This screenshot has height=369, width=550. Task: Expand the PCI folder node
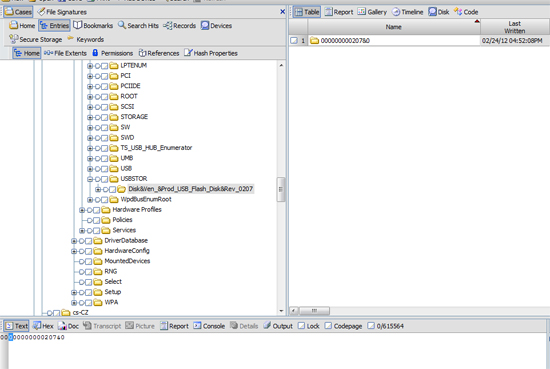[x=90, y=76]
